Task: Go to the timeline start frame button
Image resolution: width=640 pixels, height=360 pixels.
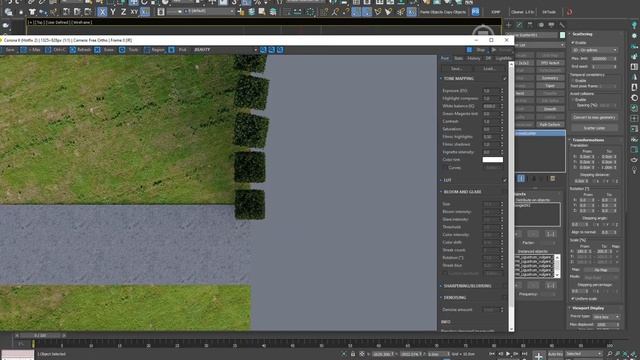Action: pyautogui.click(x=492, y=354)
